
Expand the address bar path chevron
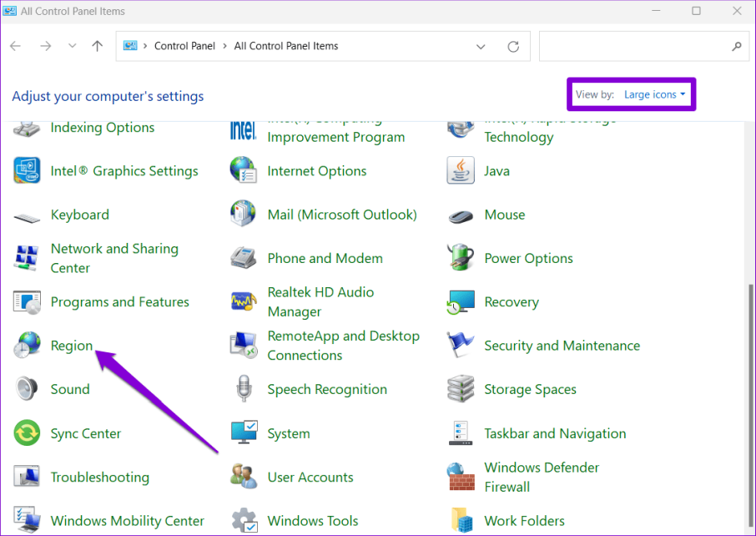tap(481, 46)
